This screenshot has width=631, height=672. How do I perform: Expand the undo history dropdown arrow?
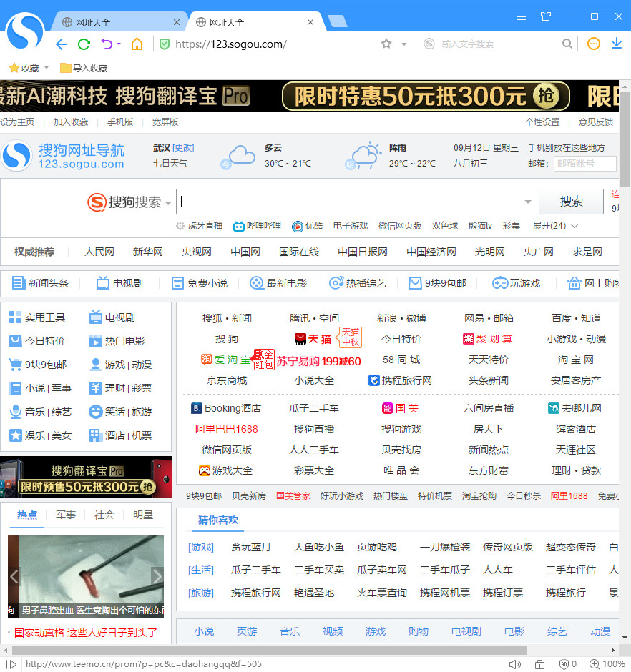point(119,44)
